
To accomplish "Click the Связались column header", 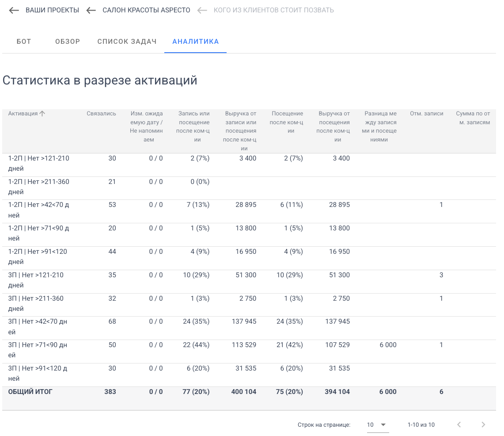I will click(101, 114).
